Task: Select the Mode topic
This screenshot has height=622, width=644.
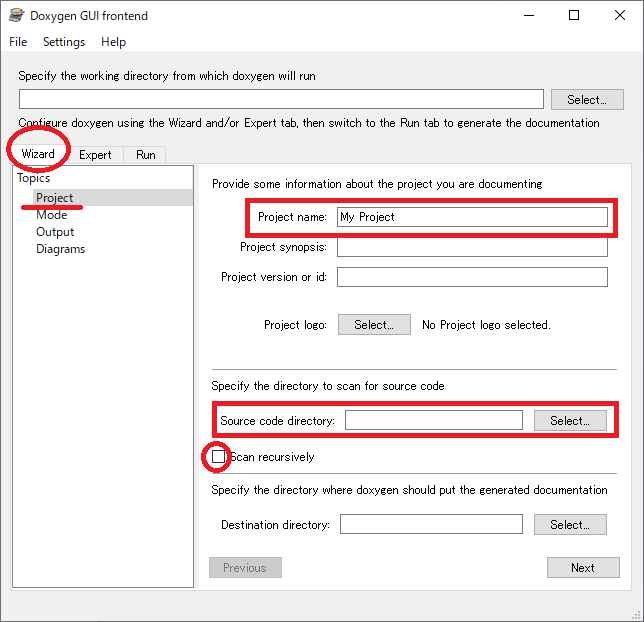Action: [x=52, y=215]
